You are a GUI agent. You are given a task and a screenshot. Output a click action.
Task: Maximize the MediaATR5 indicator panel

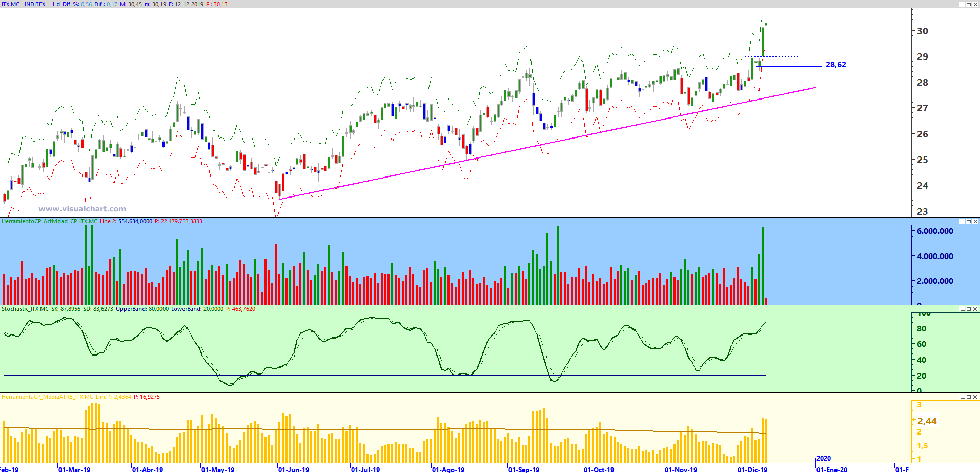click(969, 397)
